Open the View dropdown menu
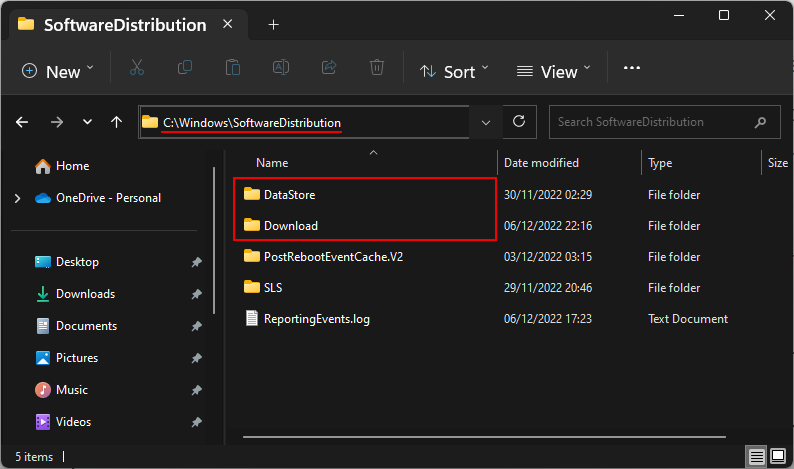 553,71
